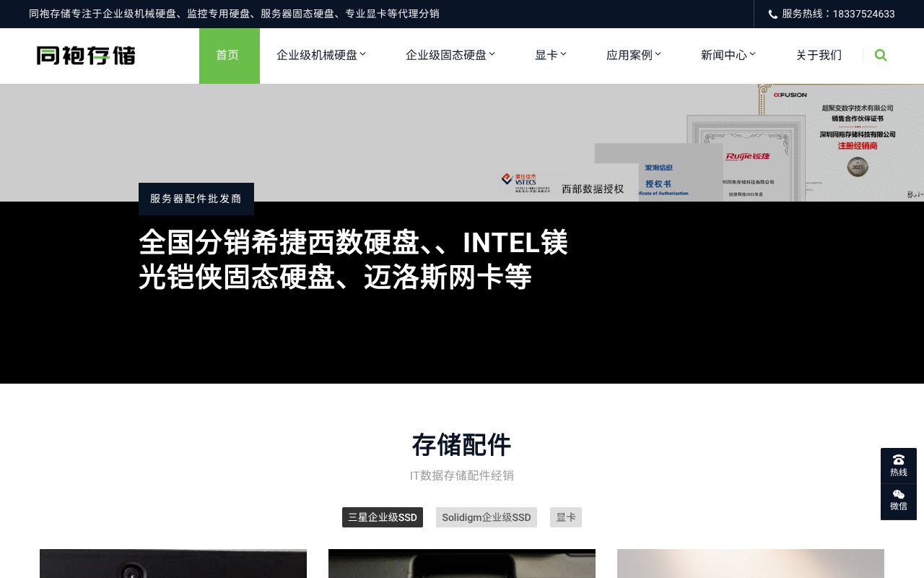This screenshot has width=924, height=578.
Task: Expand the 应用案例 dropdown
Action: [x=632, y=54]
